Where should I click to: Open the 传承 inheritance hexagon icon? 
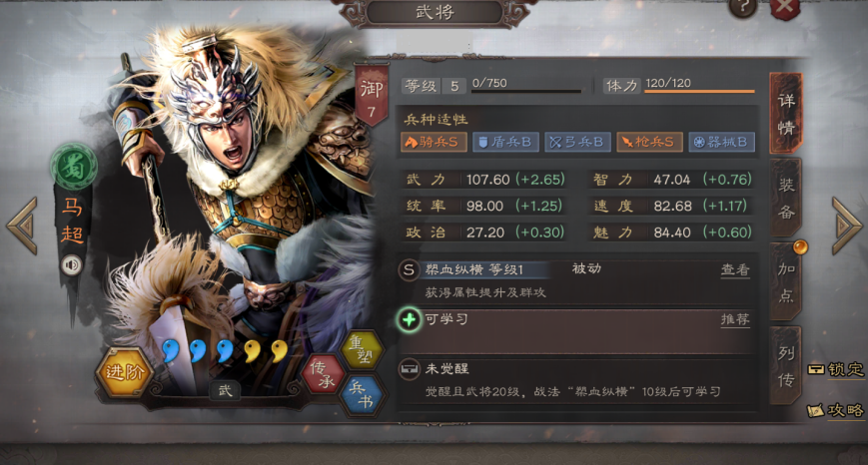pyautogui.click(x=324, y=374)
